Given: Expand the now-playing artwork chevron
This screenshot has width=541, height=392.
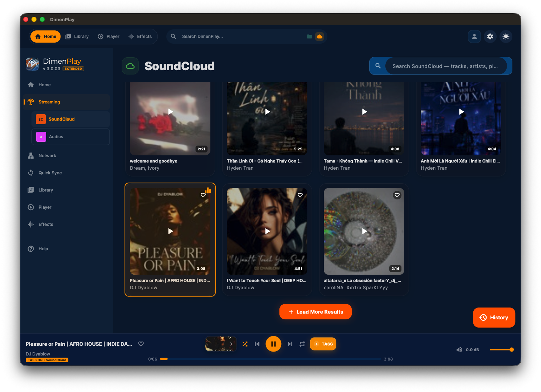Looking at the screenshot, I should 231,344.
